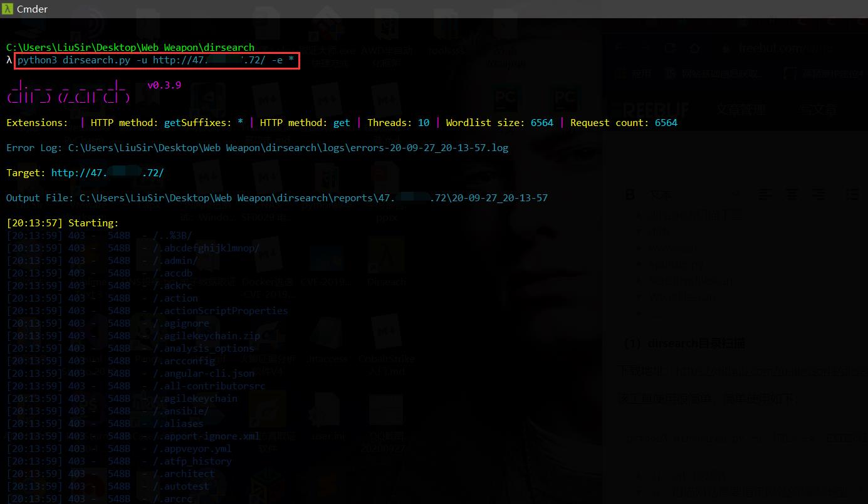Click the '/.actionScriptProperties' result row
Screen dimensions: 868x504
pyautogui.click(x=147, y=311)
